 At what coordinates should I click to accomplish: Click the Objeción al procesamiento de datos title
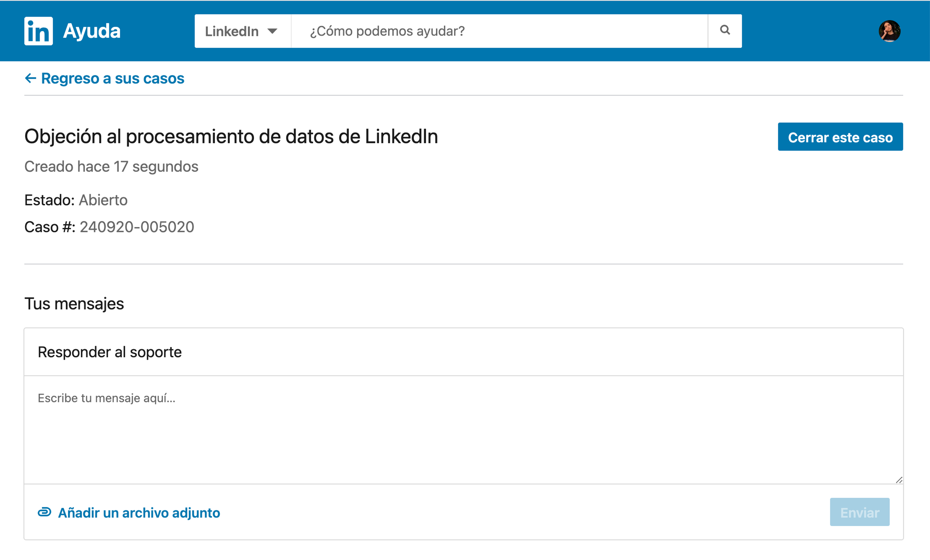[x=231, y=137]
